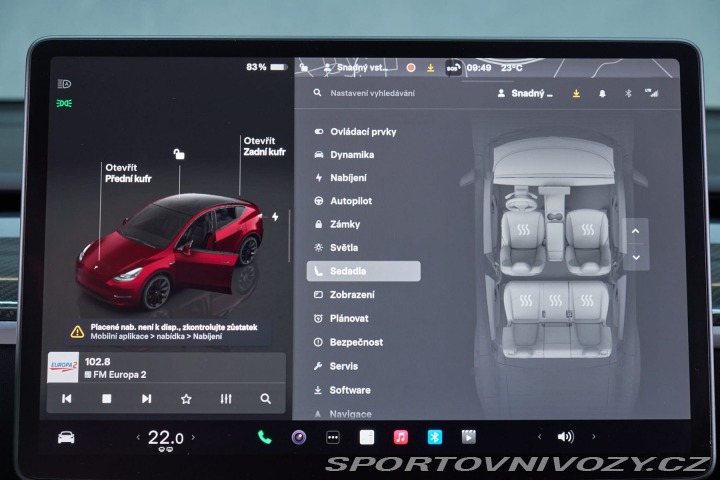This screenshot has width=720, height=480.
Task: Open the theater video app
Action: [468, 437]
